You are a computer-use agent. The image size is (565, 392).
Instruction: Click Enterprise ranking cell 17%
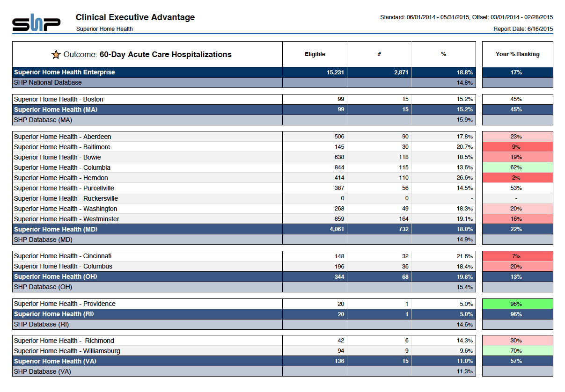coord(517,73)
